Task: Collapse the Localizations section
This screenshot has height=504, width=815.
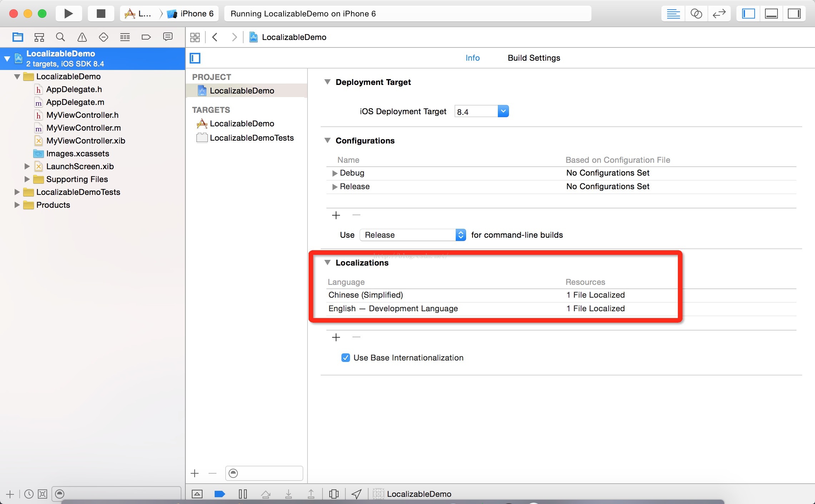Action: 327,262
